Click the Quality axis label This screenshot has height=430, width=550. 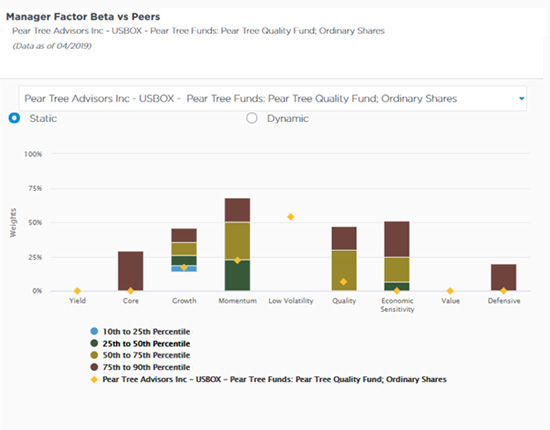(x=344, y=301)
